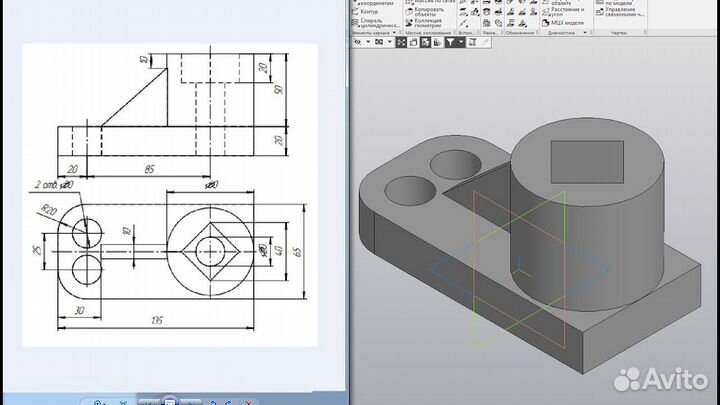
Task: Open Коллекция геометрии tool
Action: [427, 22]
